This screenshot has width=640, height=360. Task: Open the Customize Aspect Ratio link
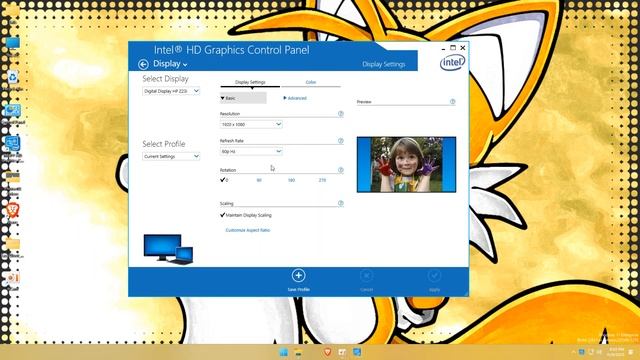(x=248, y=230)
